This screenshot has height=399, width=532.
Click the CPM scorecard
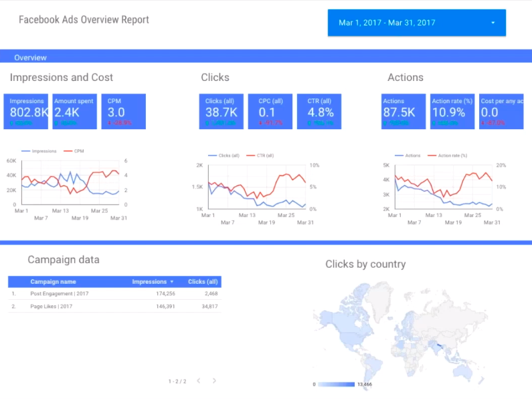[124, 112]
